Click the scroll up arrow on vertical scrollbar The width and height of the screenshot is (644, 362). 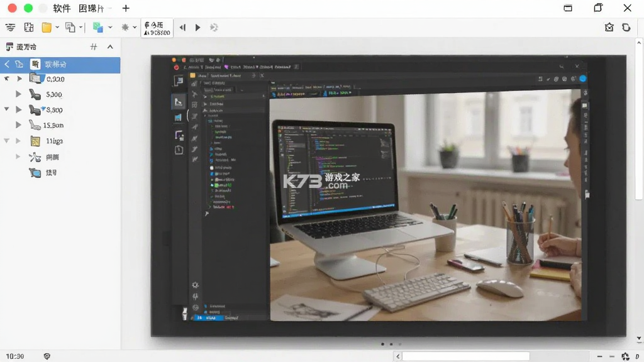tap(639, 42)
